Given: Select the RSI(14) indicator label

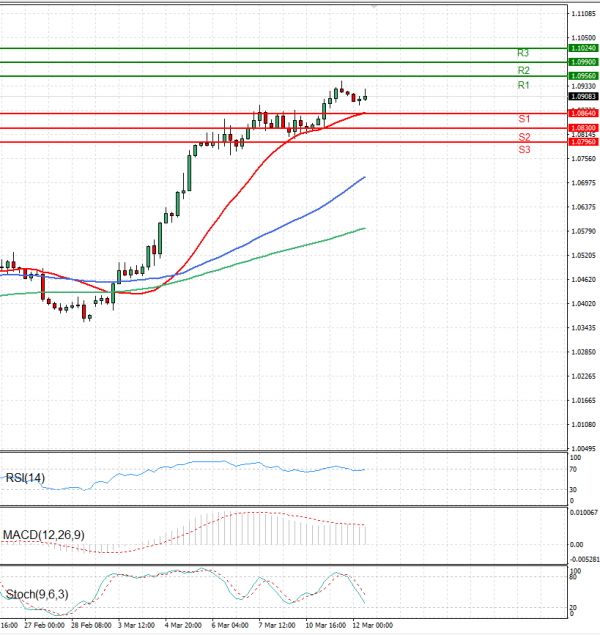Looking at the screenshot, I should (x=25, y=477).
